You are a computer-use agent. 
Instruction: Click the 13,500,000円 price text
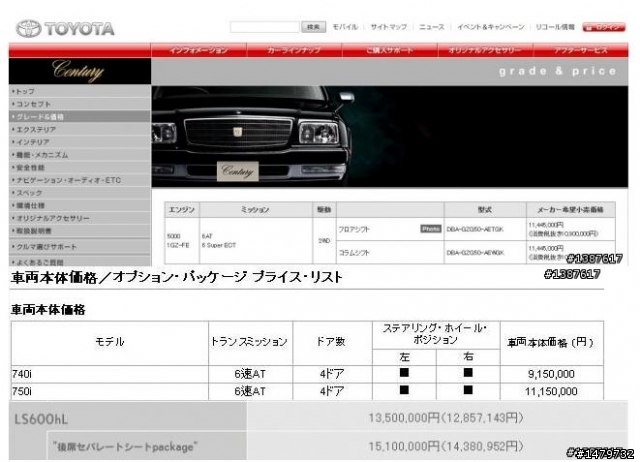pos(445,418)
